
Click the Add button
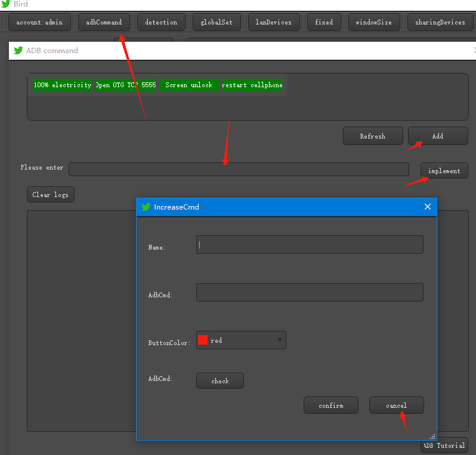437,136
